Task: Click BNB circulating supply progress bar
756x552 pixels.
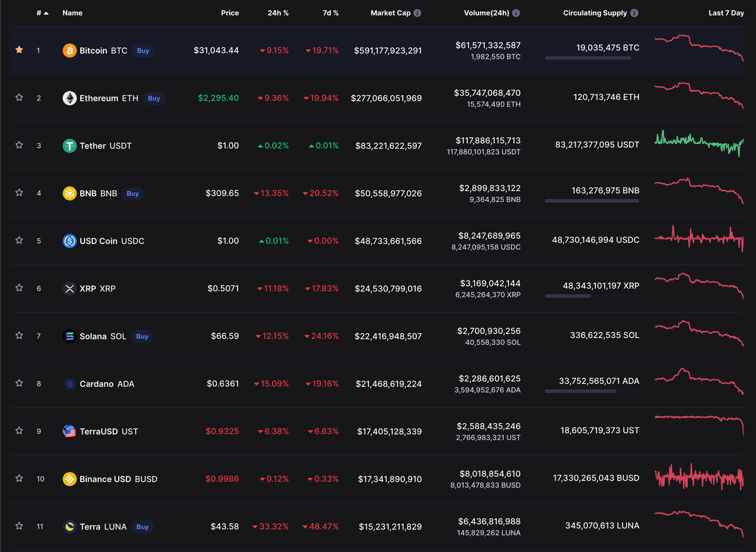Action: [x=592, y=201]
